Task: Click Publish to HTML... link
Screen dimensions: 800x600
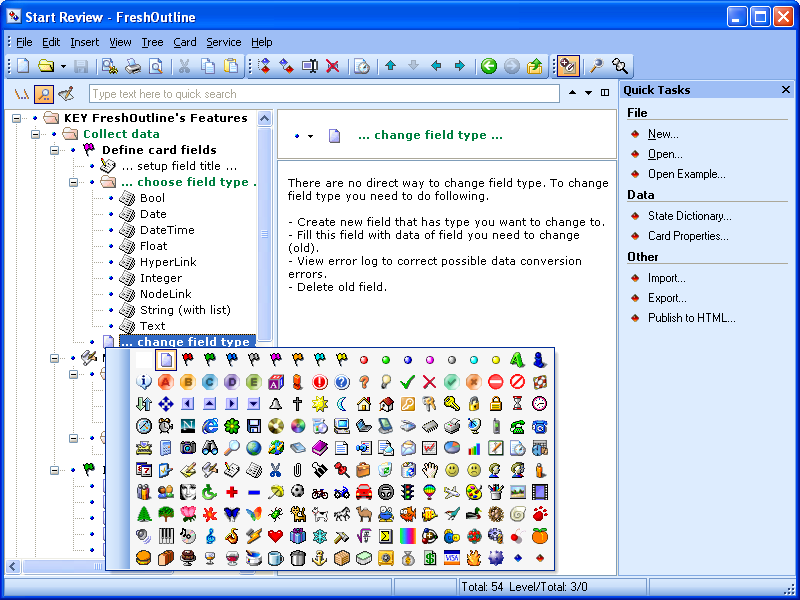Action: pos(691,318)
